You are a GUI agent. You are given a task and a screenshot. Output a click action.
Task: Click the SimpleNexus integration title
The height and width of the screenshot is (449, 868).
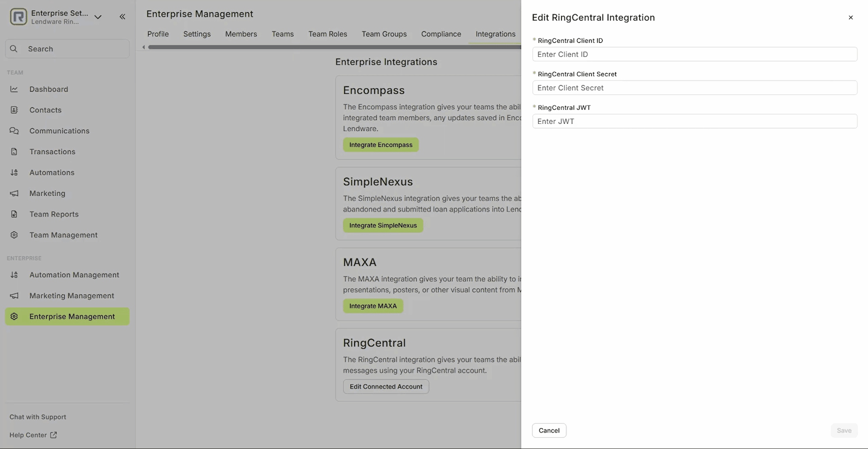tap(378, 182)
